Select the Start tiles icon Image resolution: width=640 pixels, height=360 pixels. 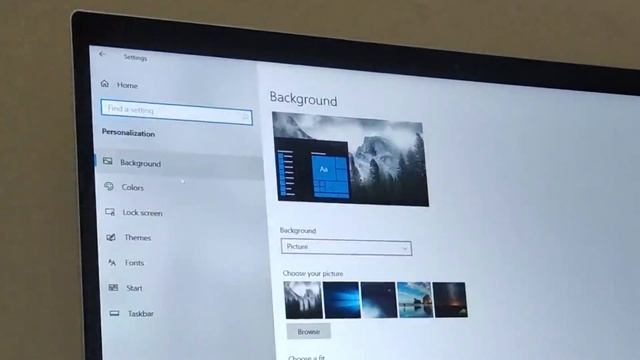click(113, 288)
